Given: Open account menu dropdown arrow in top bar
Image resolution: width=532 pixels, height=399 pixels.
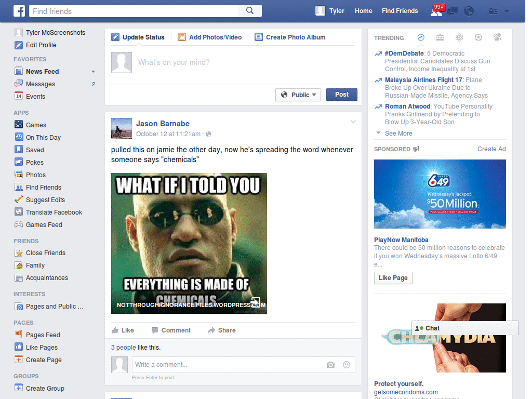Looking at the screenshot, I should [507, 11].
